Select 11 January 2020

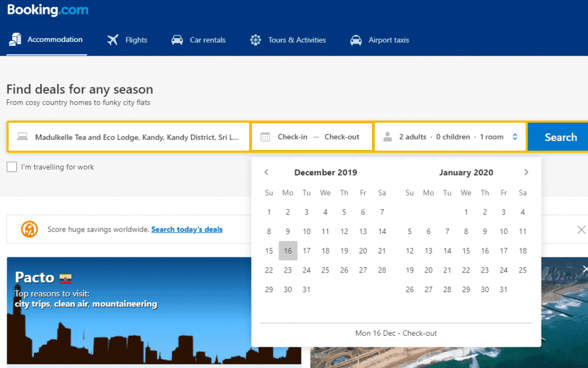coord(523,231)
